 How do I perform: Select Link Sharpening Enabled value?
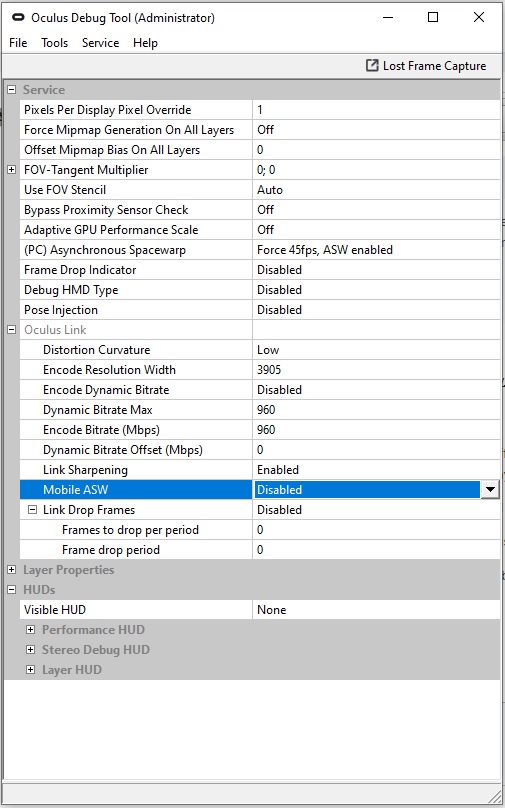pyautogui.click(x=376, y=470)
